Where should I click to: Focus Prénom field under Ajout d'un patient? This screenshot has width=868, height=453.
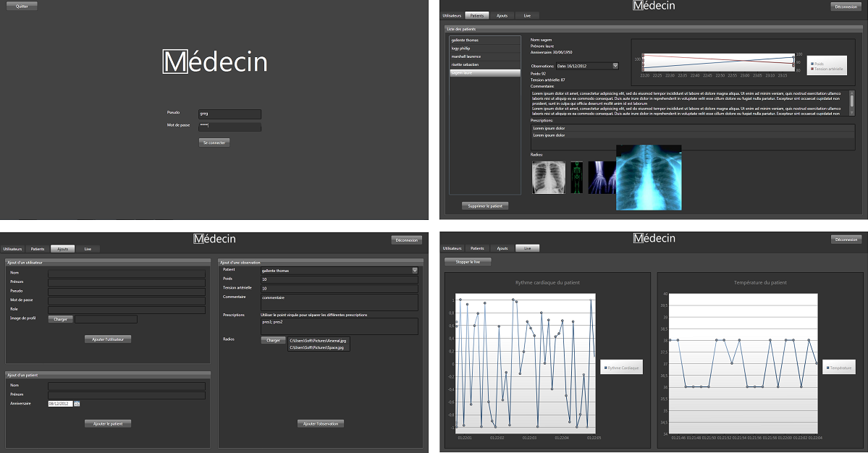127,395
